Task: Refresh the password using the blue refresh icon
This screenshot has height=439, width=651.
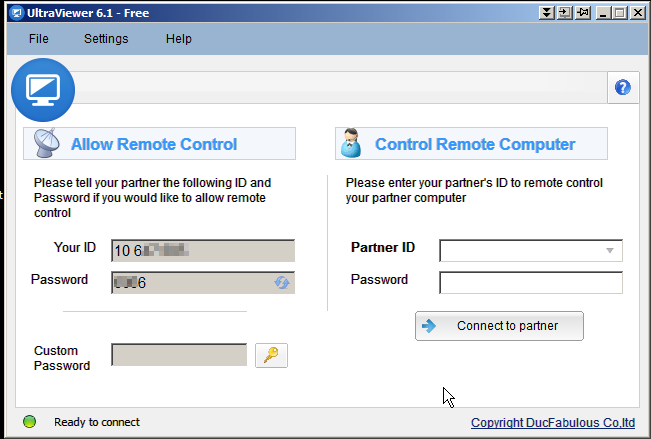Action: point(282,283)
